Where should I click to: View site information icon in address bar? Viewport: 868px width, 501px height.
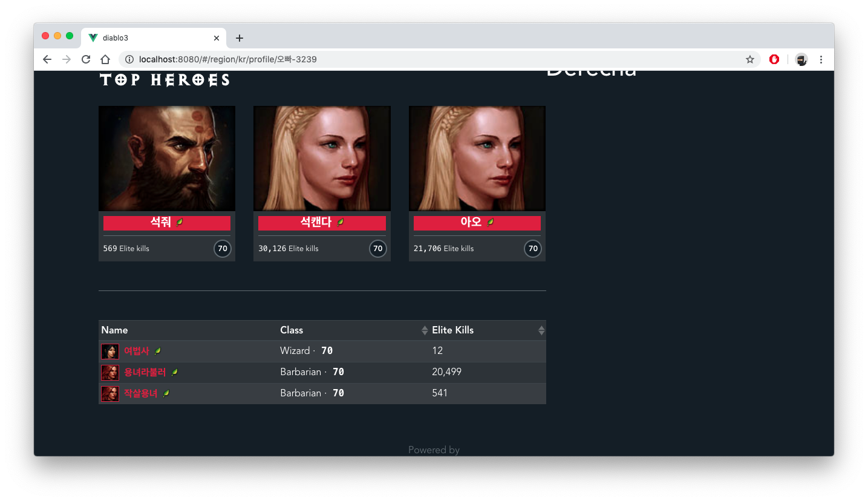[129, 59]
